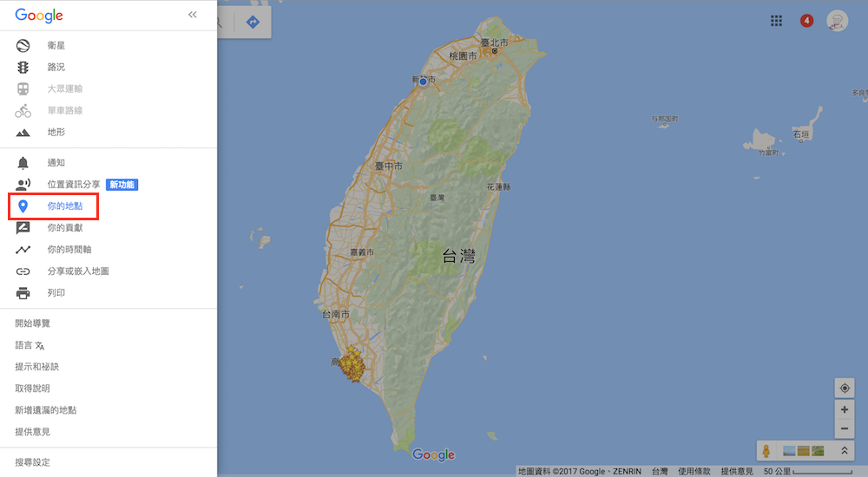This screenshot has height=477, width=868.
Task: Click 提供意見 in map footer
Action: point(737,472)
